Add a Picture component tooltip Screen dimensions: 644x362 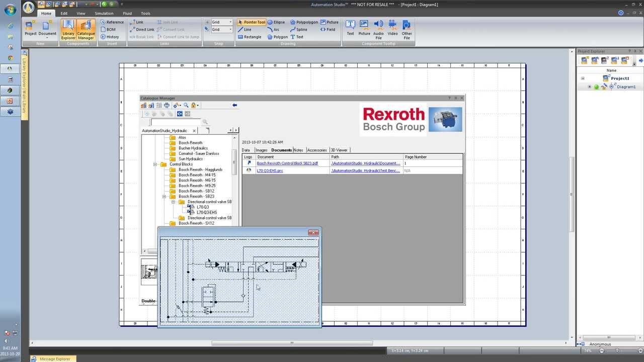364,28
